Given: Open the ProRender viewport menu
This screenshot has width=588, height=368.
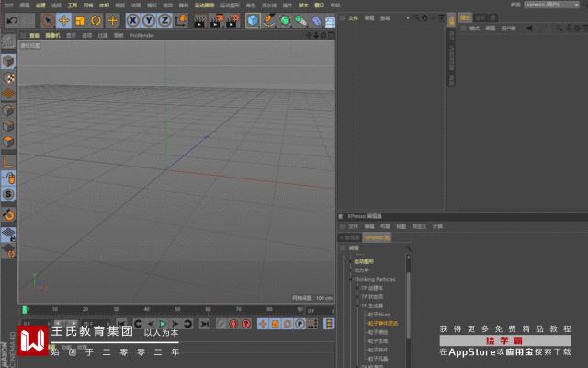Looking at the screenshot, I should [141, 35].
